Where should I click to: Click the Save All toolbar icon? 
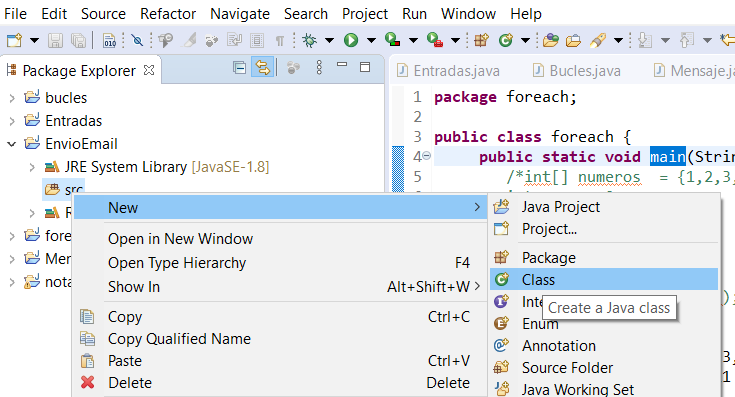(x=78, y=40)
